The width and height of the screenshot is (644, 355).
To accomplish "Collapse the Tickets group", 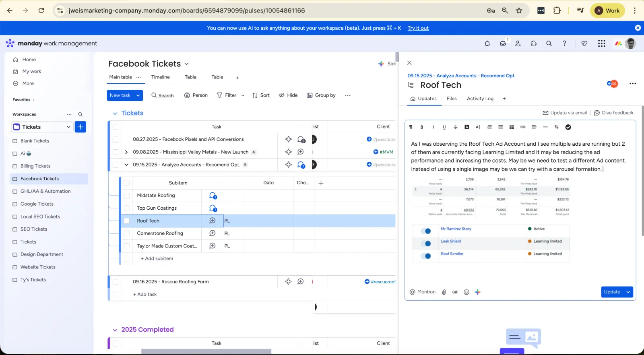I will tap(115, 114).
